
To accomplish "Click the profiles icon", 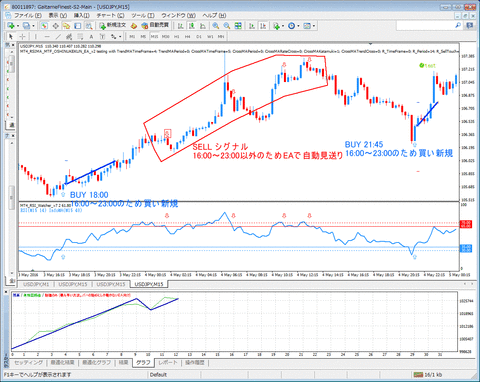I will [26, 26].
